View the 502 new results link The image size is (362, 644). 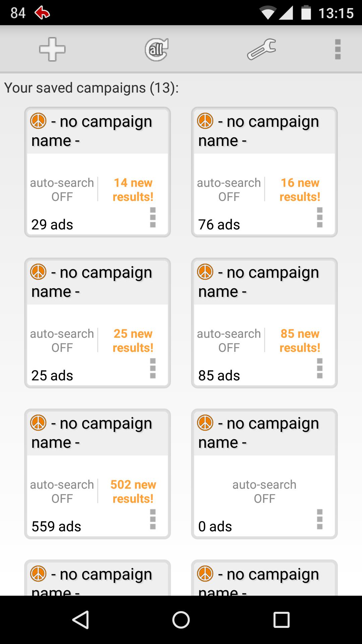pos(133,491)
